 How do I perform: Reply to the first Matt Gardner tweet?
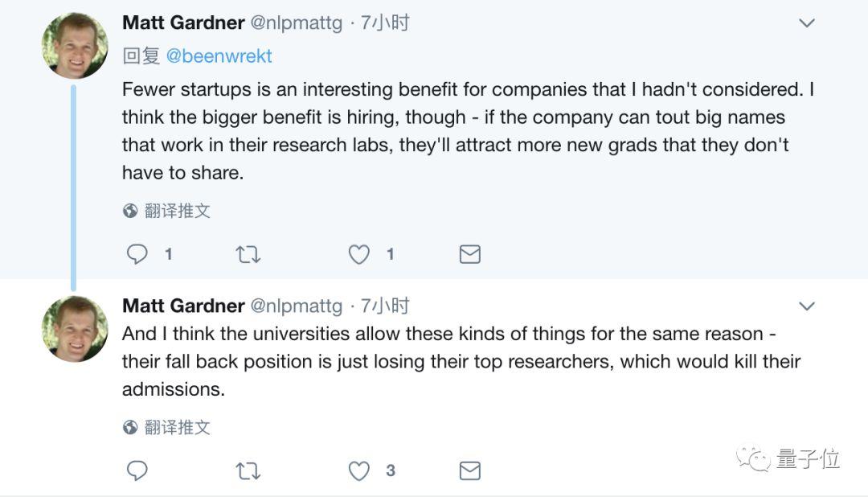[137, 255]
